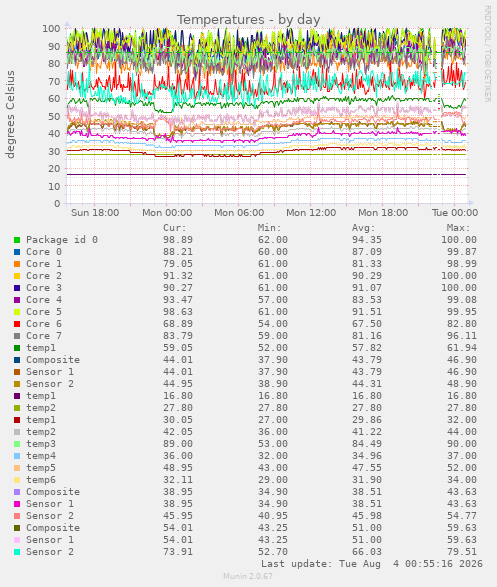
Task: Click the blue Core 0 legend swatch
Action: 17,252
